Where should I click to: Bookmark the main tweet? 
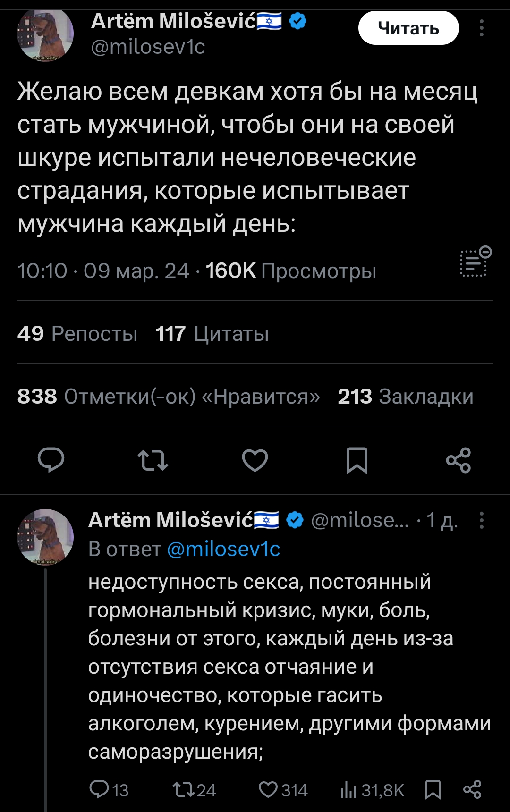coord(357,460)
